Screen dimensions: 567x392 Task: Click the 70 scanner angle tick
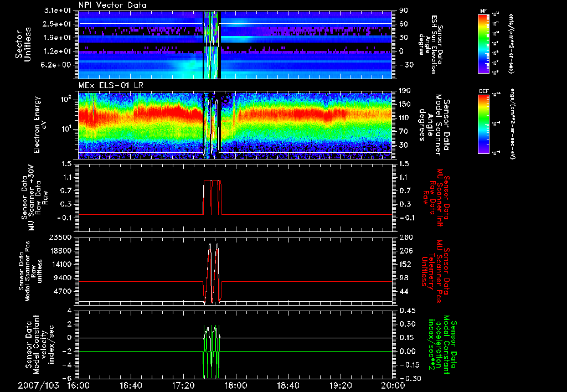coord(404,131)
